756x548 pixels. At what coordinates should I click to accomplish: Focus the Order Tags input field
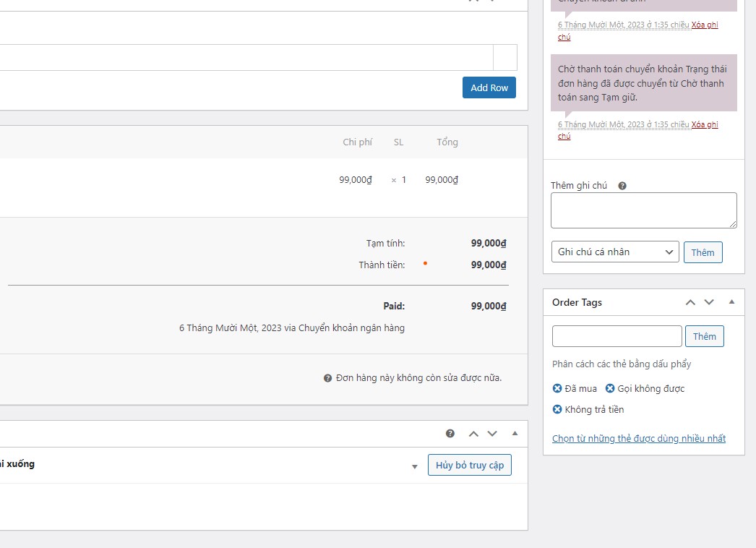pos(617,336)
